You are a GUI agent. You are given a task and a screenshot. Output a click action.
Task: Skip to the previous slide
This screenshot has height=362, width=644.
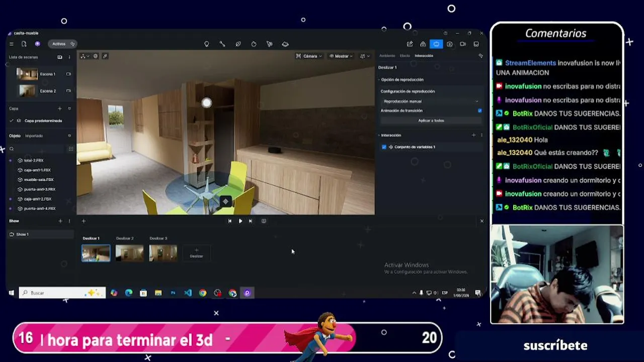coord(230,221)
